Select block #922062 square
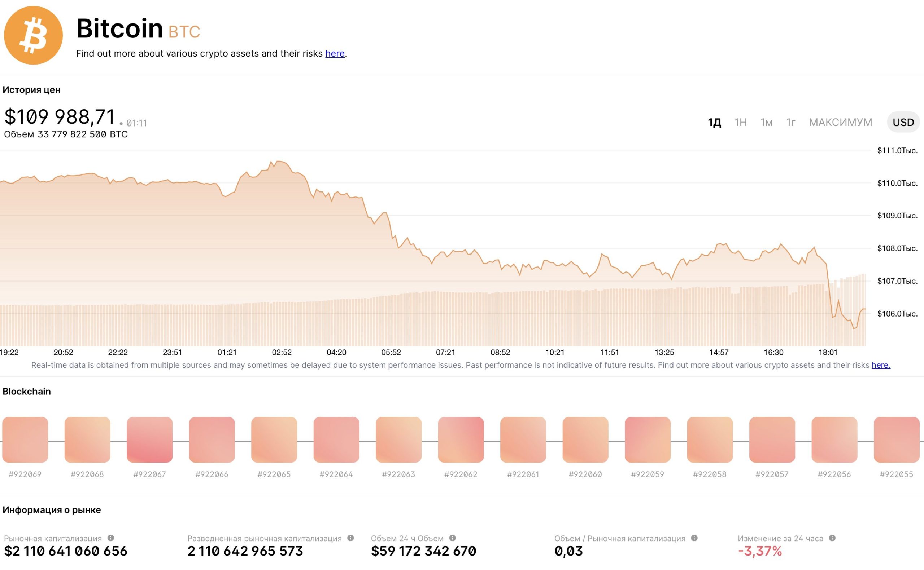This screenshot has height=570, width=924. coord(461,439)
